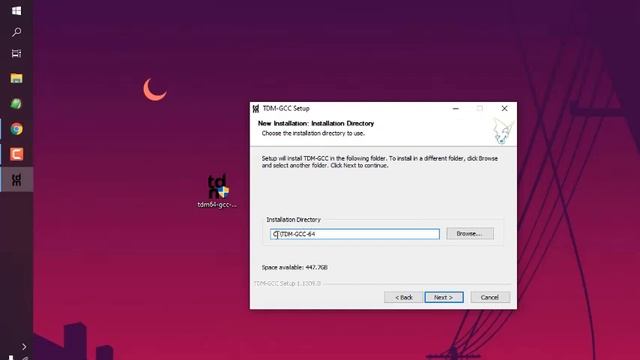Continue with the Next > button

(x=444, y=297)
